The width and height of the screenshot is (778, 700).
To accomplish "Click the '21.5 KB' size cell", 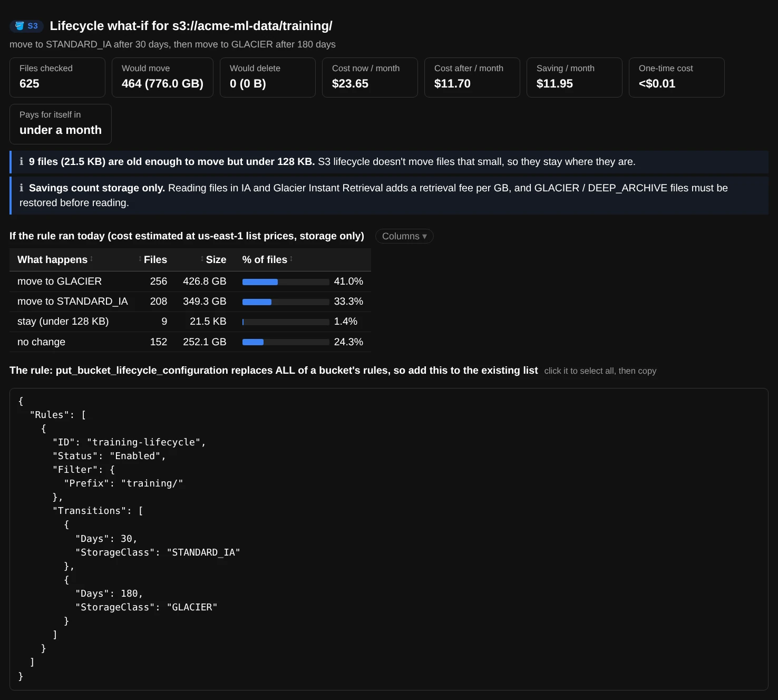I will tap(208, 322).
